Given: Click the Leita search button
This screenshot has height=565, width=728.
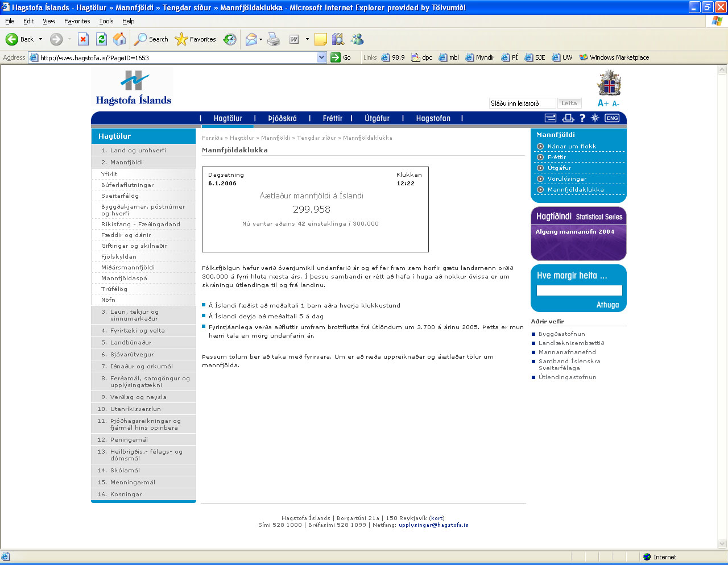Looking at the screenshot, I should tap(569, 103).
